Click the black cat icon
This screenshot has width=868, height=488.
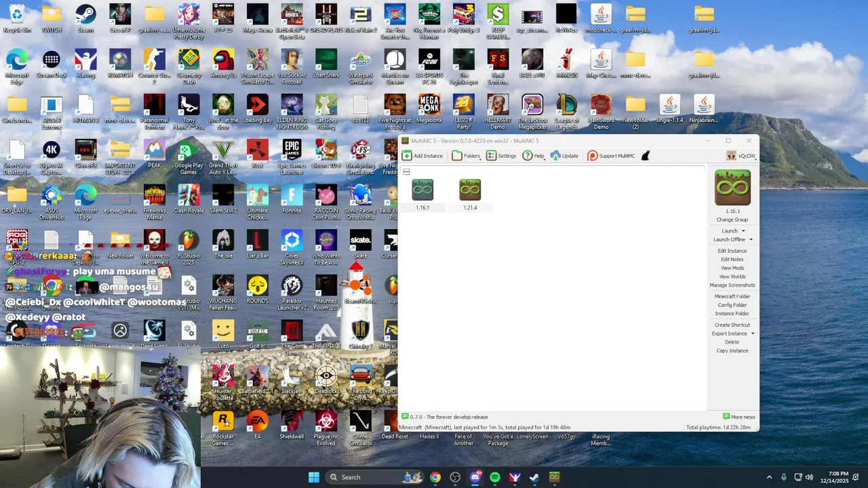point(646,156)
